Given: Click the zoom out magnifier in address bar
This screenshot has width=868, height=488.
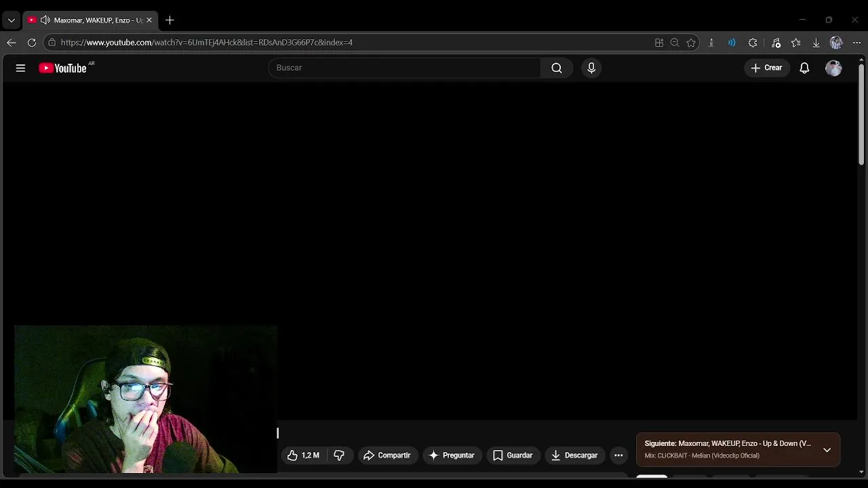Looking at the screenshot, I should (x=675, y=43).
